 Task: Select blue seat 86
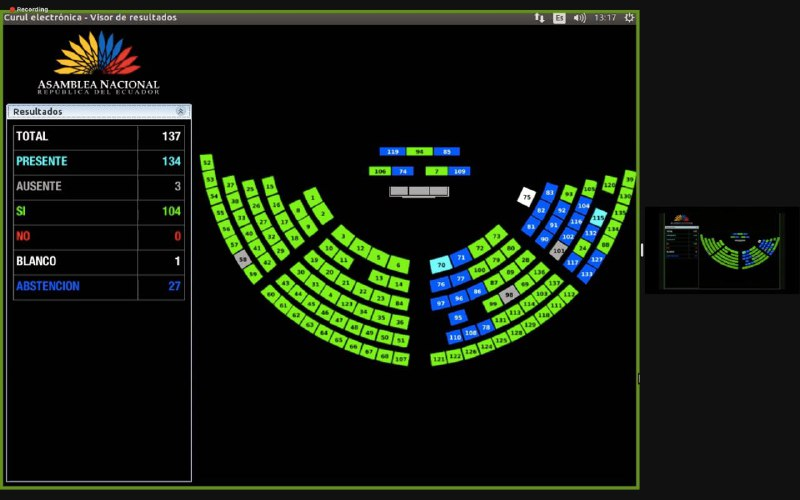tap(477, 292)
